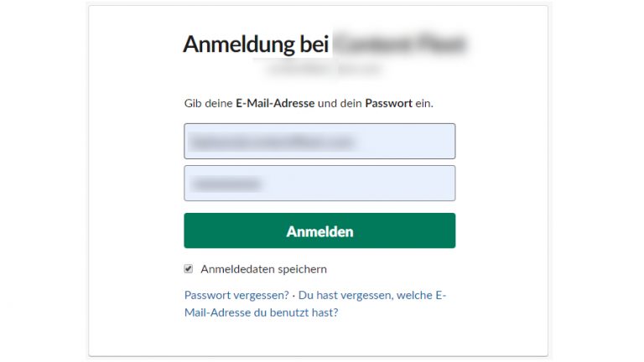This screenshot has width=644, height=362.
Task: Click the bold 'Passwort' word in instructions
Action: (388, 103)
